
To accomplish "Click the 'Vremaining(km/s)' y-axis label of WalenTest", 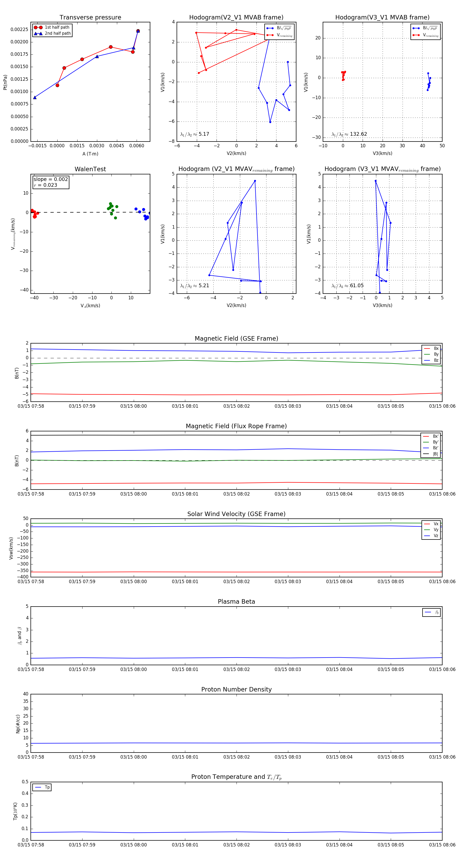I will [x=13, y=234].
